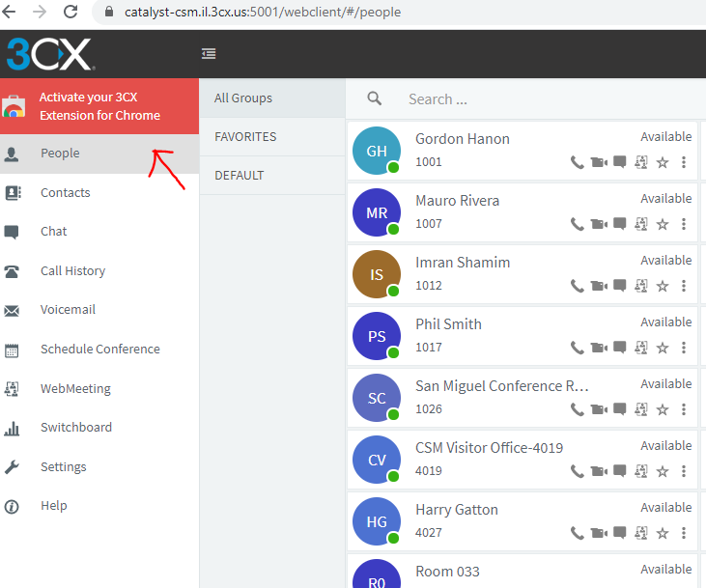The width and height of the screenshot is (706, 588).
Task: Open WebMeeting in sidebar
Action: [99, 388]
